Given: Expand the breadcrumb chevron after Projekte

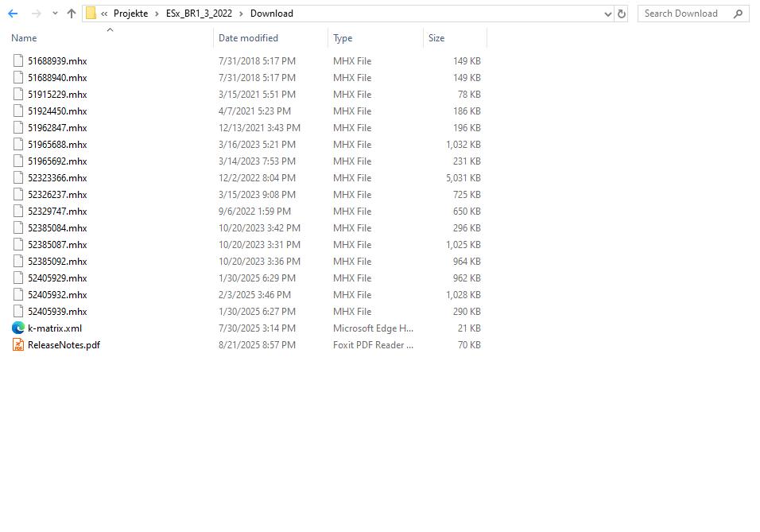Looking at the screenshot, I should tap(156, 13).
